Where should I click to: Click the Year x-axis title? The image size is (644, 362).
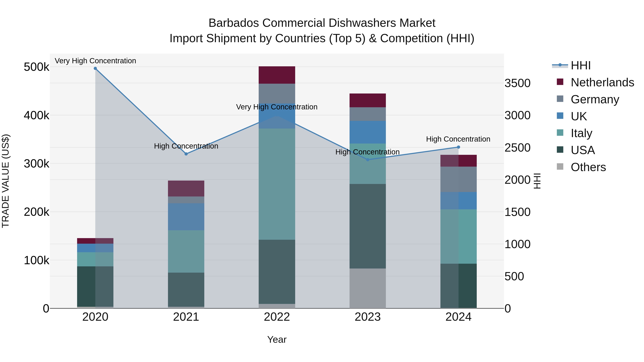click(277, 340)
